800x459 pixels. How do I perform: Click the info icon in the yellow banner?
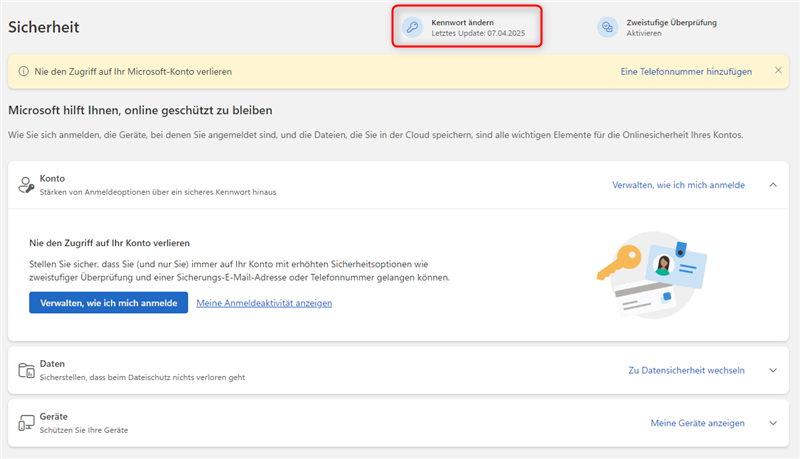[x=22, y=71]
